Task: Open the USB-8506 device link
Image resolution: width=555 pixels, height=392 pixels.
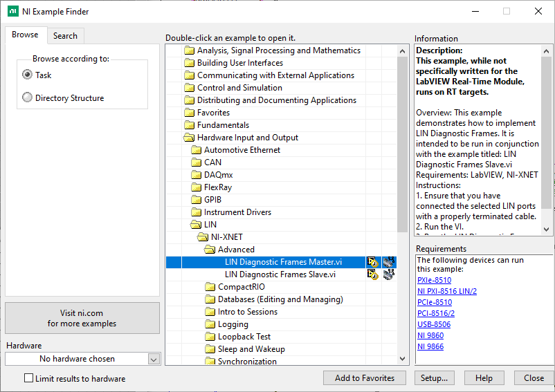Action: 434,324
